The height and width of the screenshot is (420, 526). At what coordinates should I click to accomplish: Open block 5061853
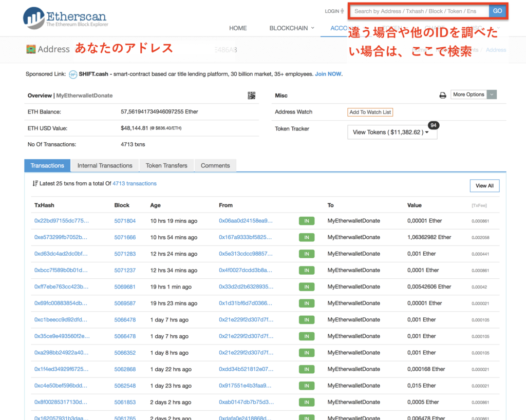pyautogui.click(x=125, y=402)
